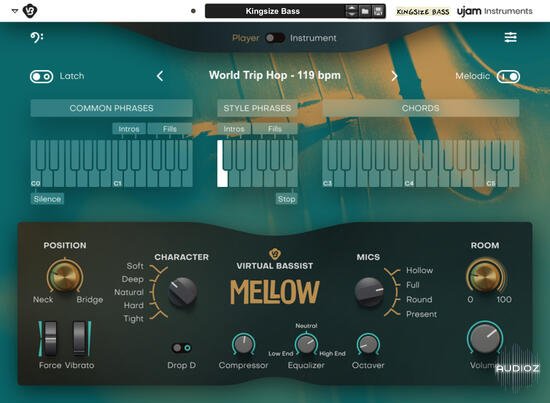The height and width of the screenshot is (403, 550).
Task: Toggle the Drop D switch
Action: (182, 348)
